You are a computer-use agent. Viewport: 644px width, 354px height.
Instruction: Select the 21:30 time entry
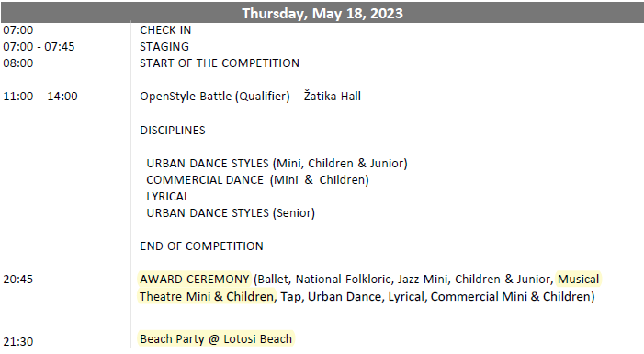(18, 342)
